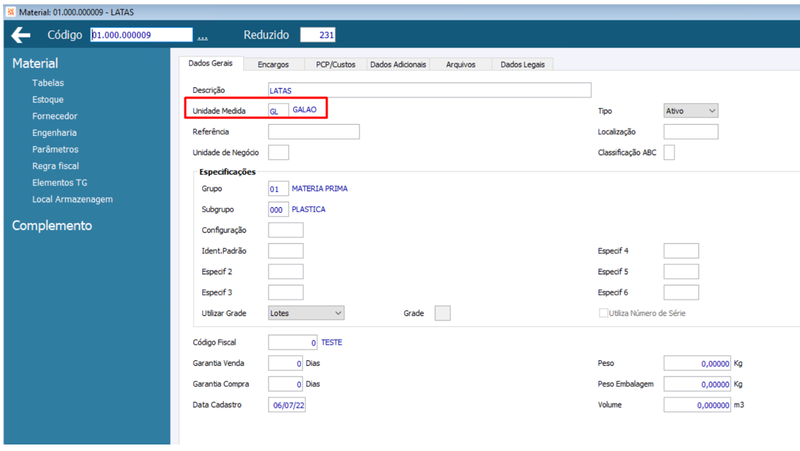Click the Grade box field
This screenshot has width=800, height=451.
tap(442, 313)
